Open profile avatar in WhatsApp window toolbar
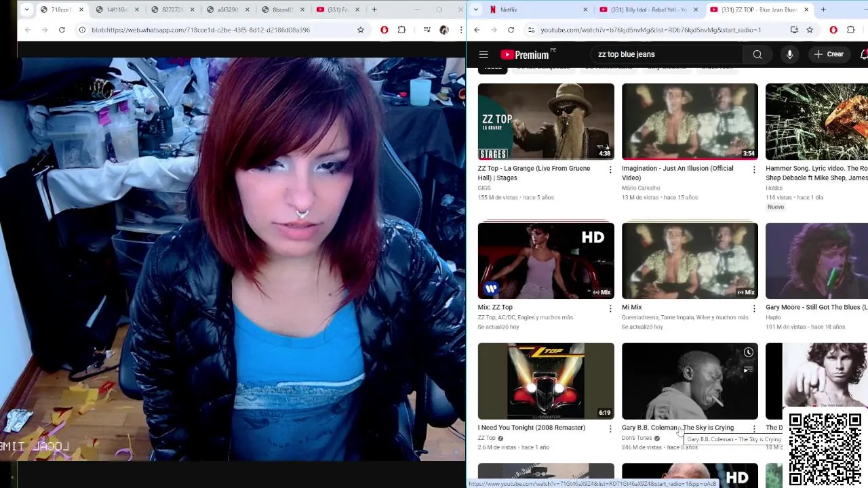Screen dimensions: 868x488 click(x=444, y=30)
